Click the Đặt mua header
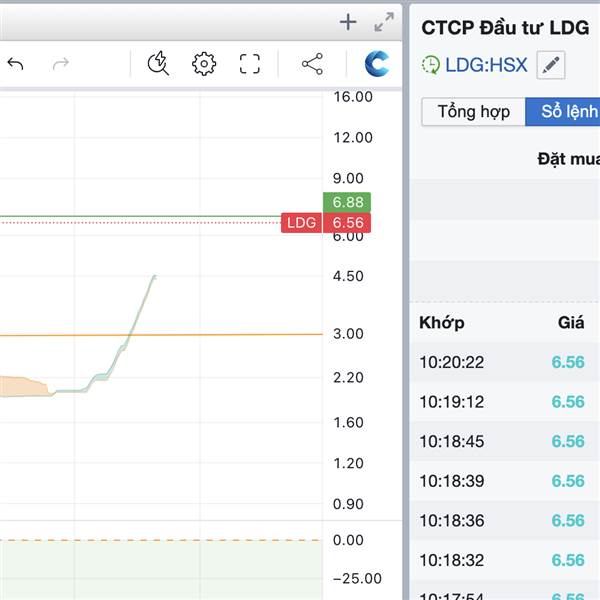This screenshot has height=600, width=600. (569, 159)
